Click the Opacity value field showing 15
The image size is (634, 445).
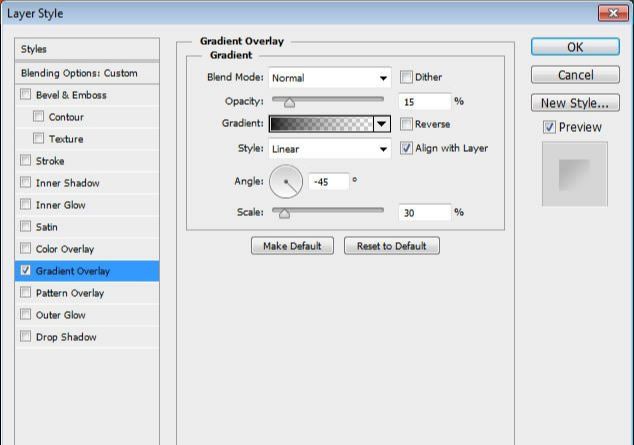[x=425, y=101]
